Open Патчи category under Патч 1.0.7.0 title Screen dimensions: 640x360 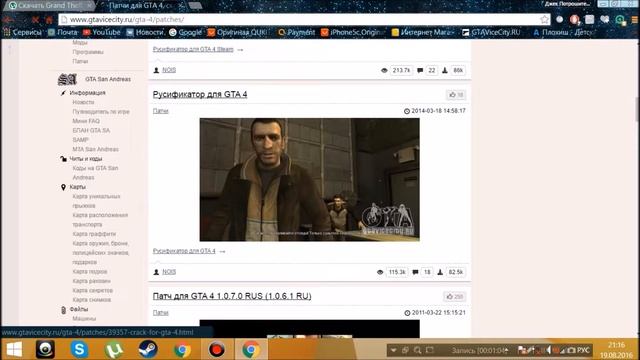160,313
